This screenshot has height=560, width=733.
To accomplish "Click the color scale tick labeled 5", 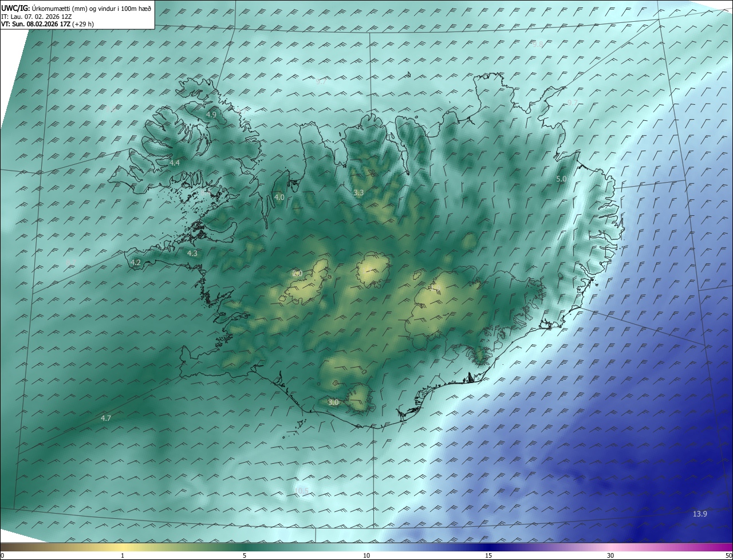I will 244,555.
